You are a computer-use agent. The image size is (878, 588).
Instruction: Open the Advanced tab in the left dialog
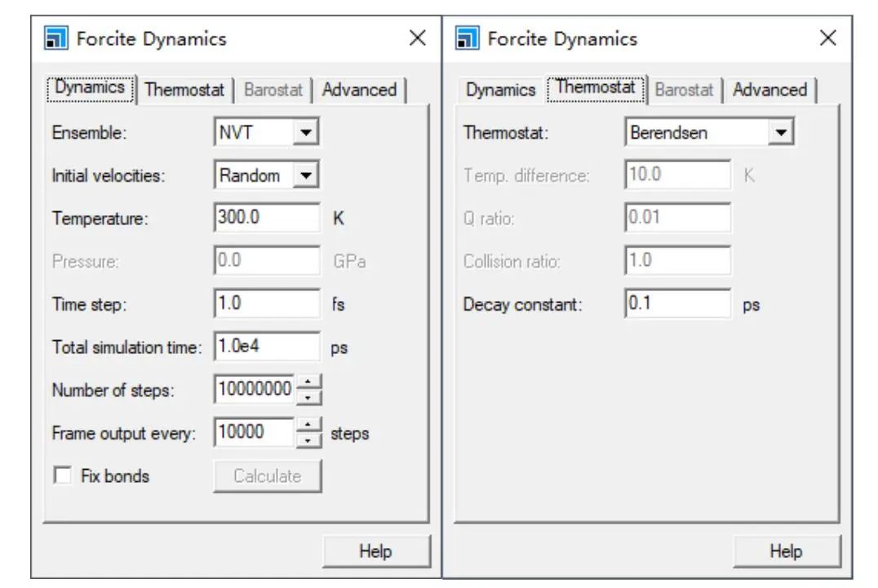point(359,90)
